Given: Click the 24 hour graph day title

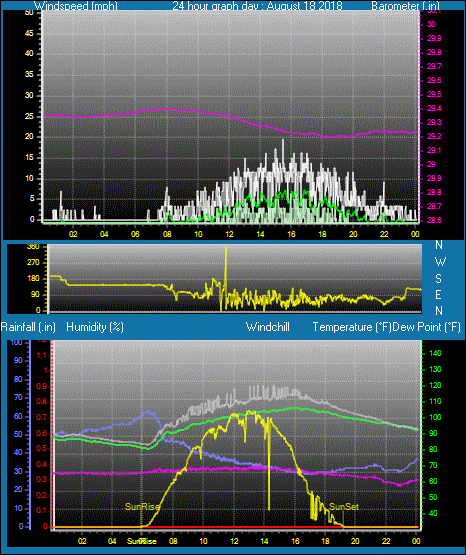Looking at the screenshot, I should (257, 6).
